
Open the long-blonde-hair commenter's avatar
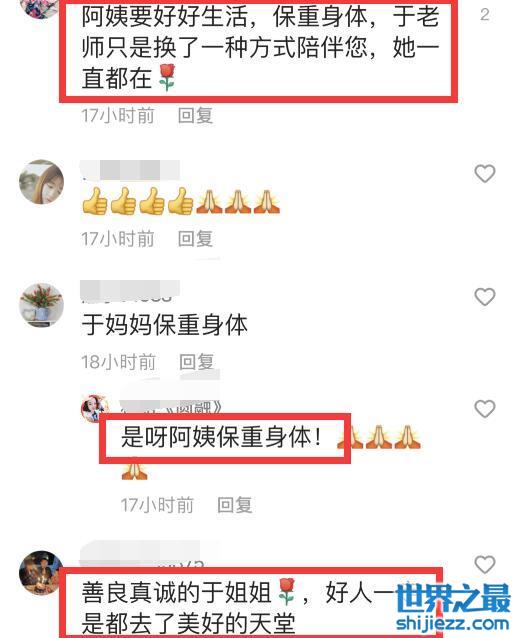tap(42, 182)
